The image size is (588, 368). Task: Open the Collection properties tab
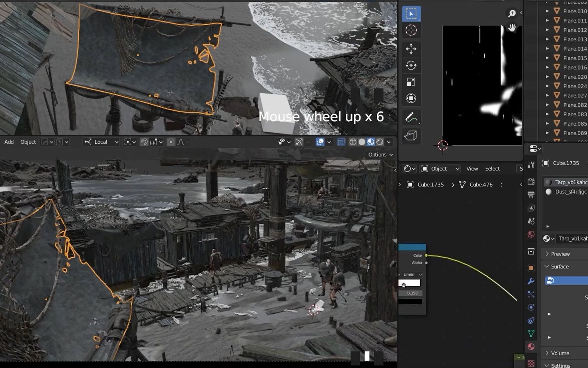click(x=531, y=251)
